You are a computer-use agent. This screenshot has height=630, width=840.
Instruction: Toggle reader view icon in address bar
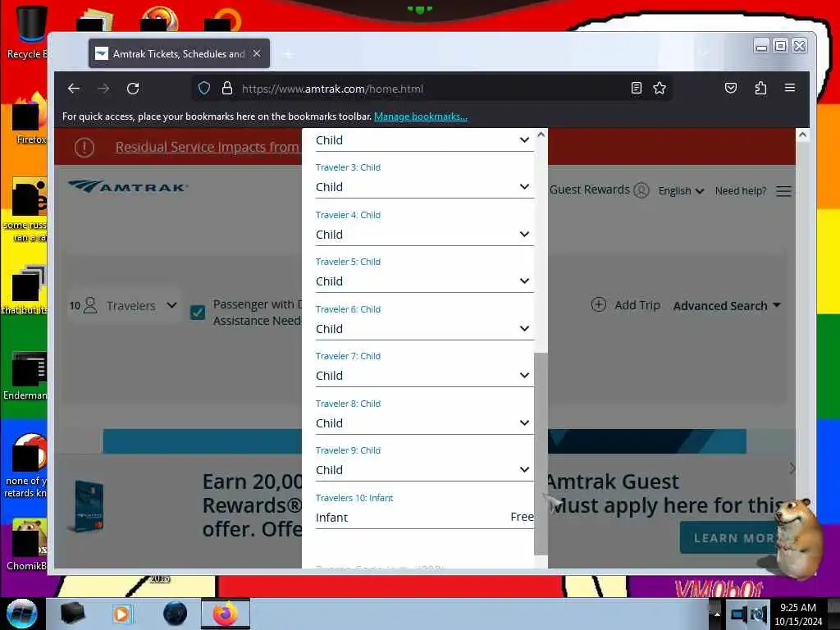636,89
